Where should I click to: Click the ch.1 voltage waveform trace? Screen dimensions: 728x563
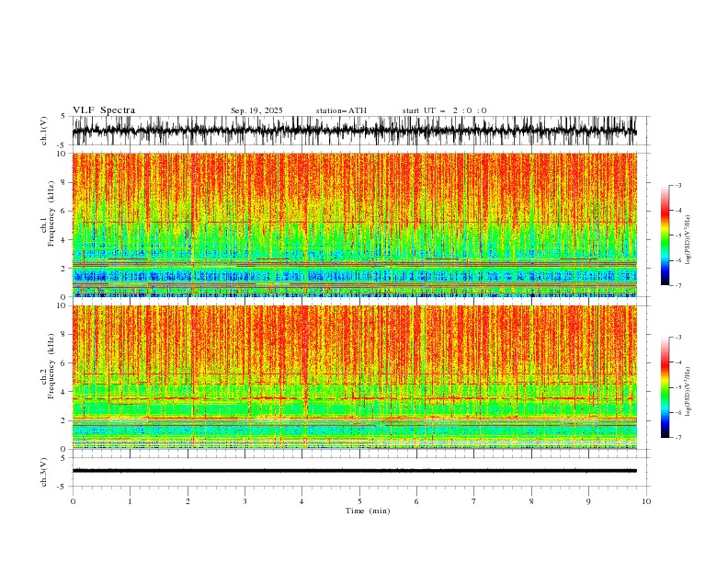pos(354,131)
